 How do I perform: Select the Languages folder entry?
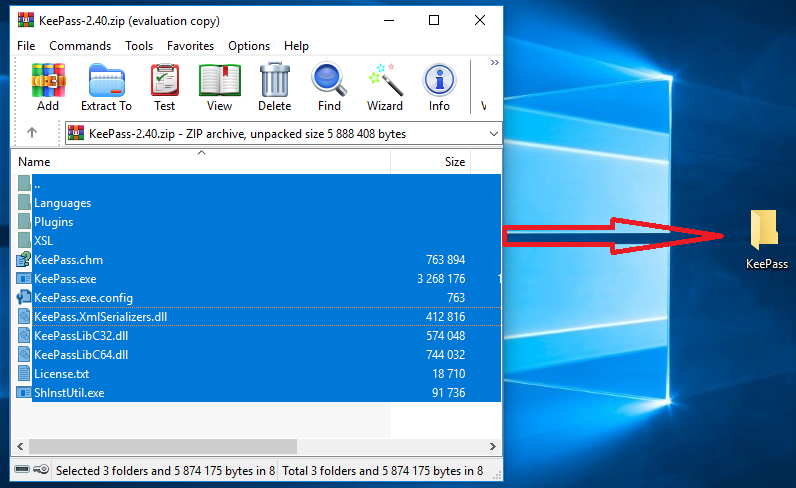pos(62,203)
